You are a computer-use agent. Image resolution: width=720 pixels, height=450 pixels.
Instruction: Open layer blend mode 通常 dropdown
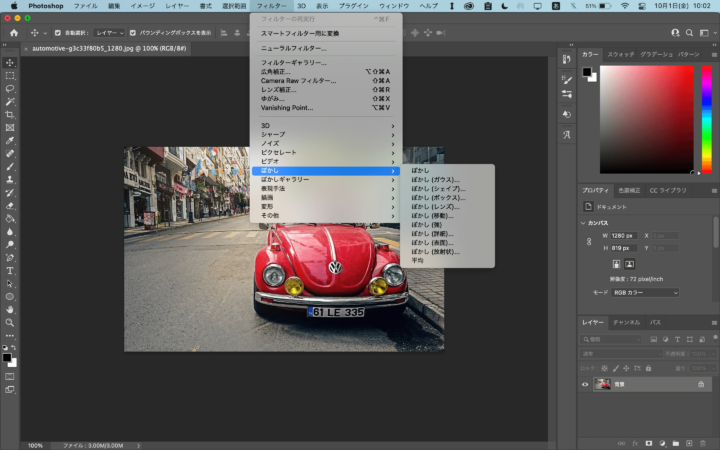point(620,354)
